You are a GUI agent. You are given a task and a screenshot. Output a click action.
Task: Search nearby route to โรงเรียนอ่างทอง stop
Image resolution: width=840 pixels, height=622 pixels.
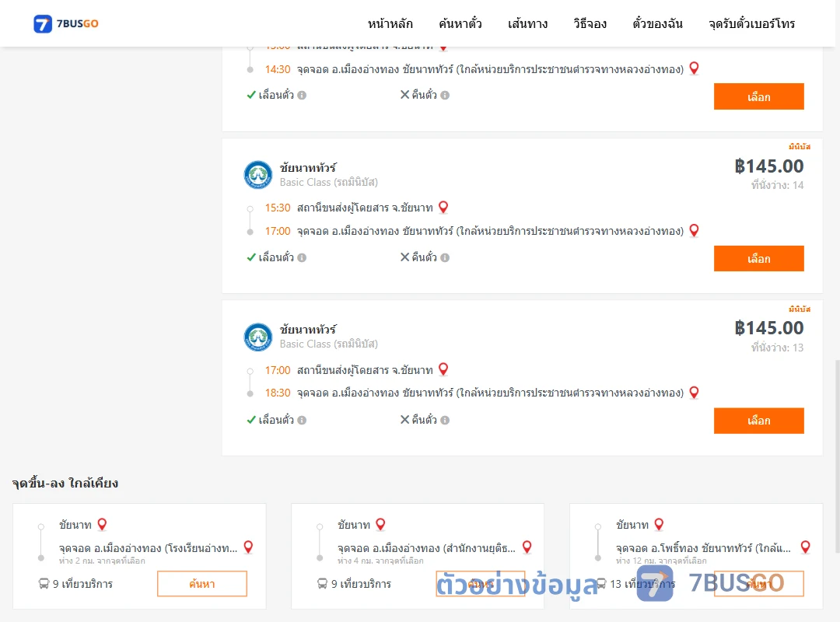tap(202, 583)
